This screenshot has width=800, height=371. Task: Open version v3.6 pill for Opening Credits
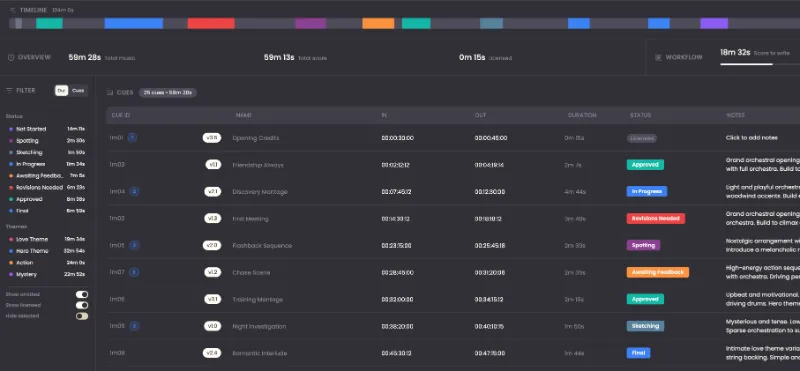[x=212, y=138]
